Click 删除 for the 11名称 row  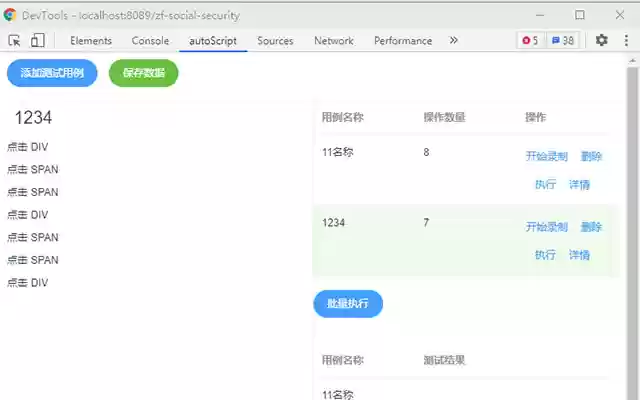[x=591, y=156]
